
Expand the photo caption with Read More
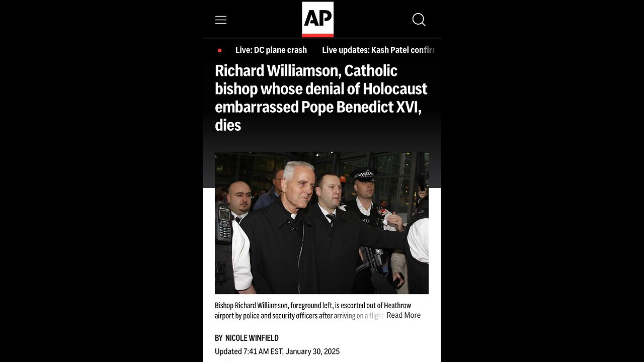(x=404, y=315)
